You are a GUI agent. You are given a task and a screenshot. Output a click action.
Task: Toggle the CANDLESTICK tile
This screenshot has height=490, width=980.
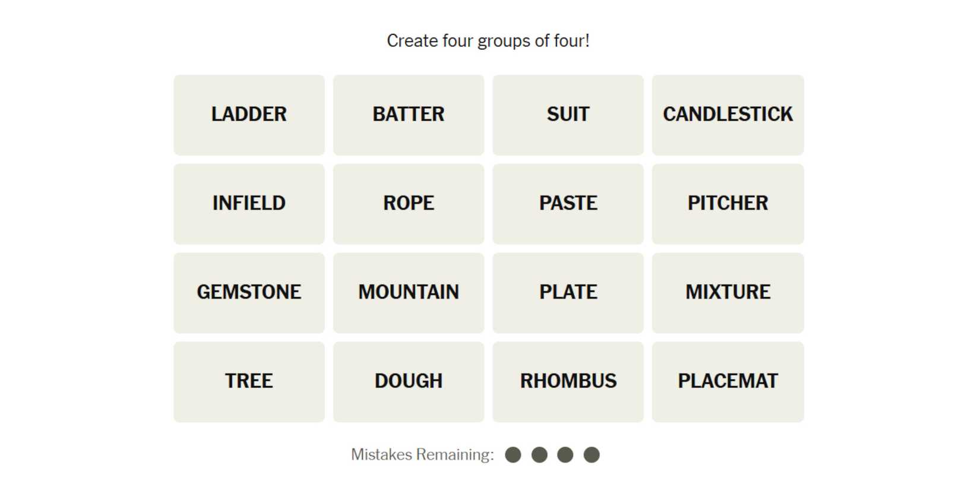[728, 115]
